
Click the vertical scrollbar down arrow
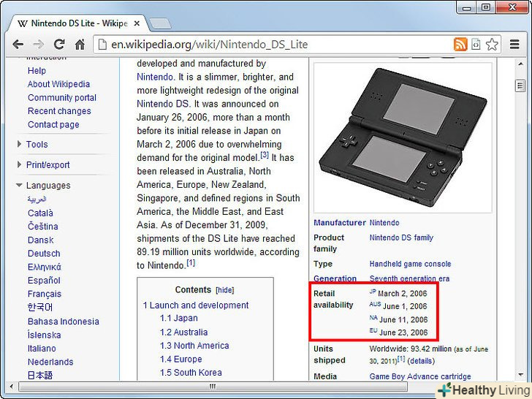(x=520, y=373)
